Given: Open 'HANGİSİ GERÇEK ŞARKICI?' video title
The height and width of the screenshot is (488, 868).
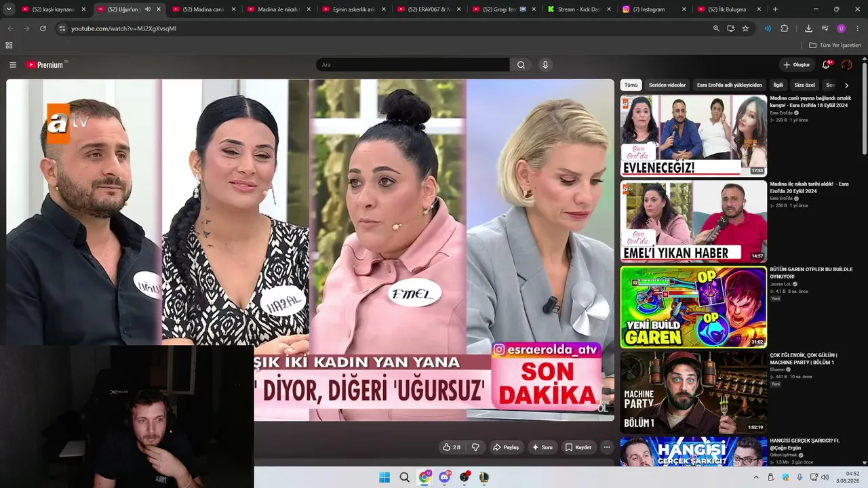Looking at the screenshot, I should tap(805, 444).
